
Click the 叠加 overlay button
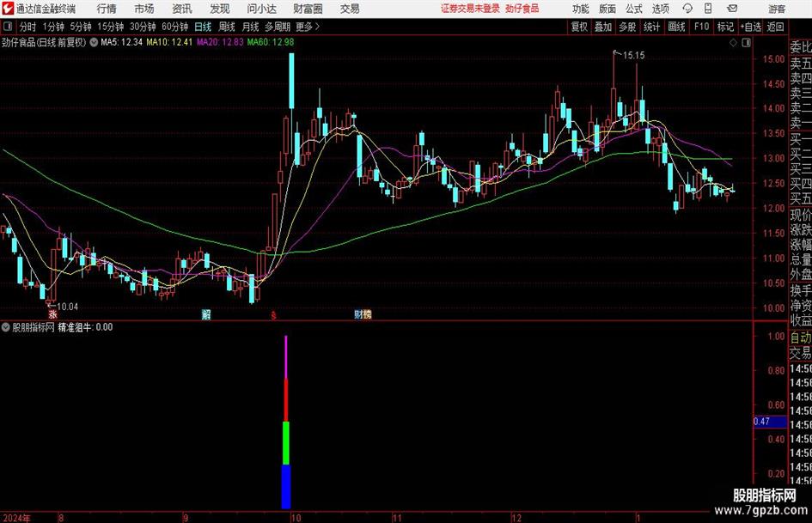tap(603, 27)
